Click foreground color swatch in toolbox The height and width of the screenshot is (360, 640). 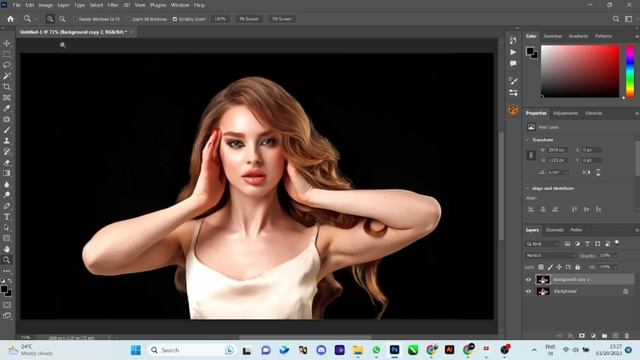pyautogui.click(x=4, y=289)
